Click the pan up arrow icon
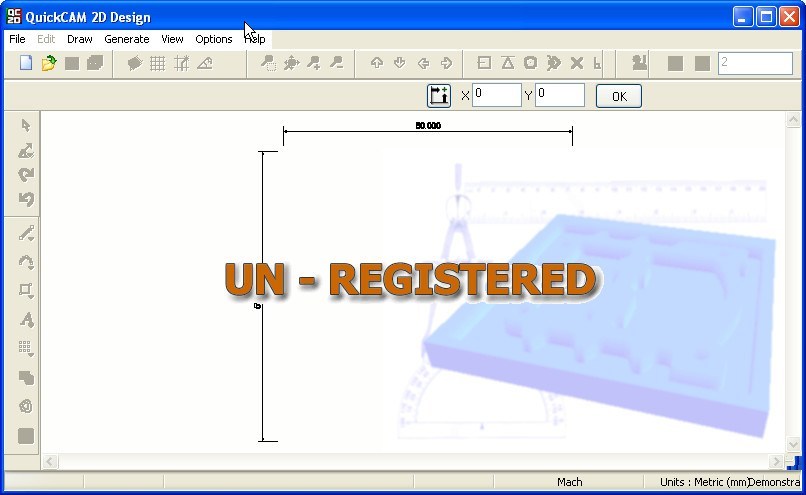The image size is (806, 495). pyautogui.click(x=377, y=63)
